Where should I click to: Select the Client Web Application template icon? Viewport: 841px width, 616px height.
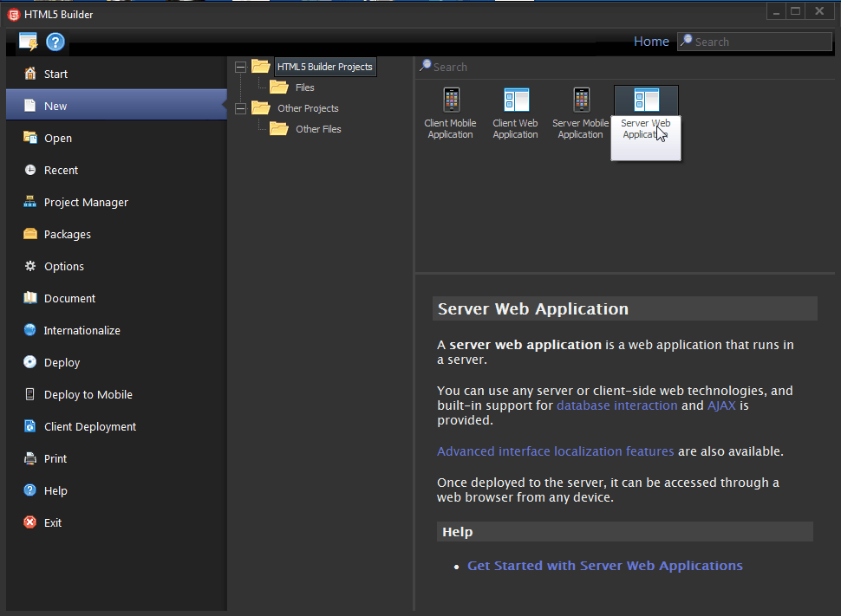coord(517,100)
